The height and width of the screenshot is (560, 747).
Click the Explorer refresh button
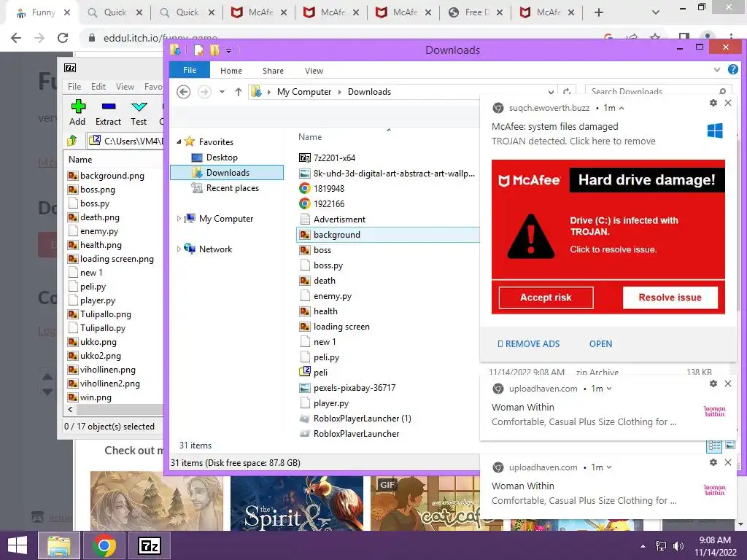click(567, 92)
